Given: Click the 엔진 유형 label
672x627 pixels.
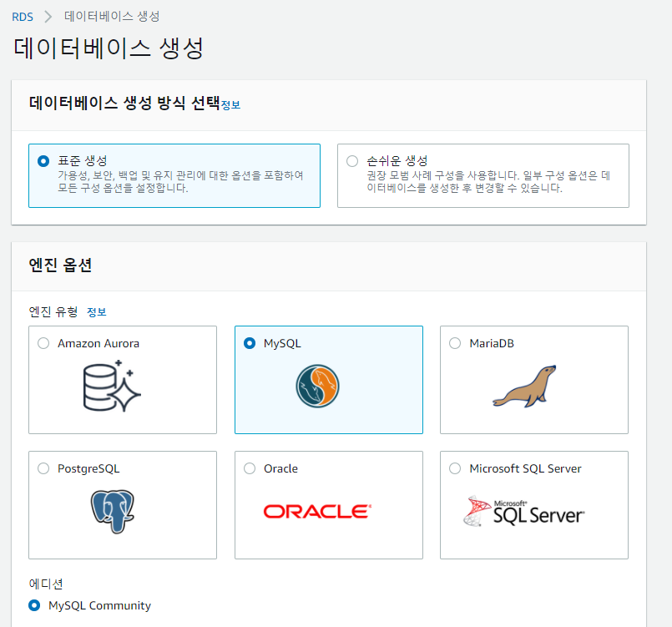Looking at the screenshot, I should [x=53, y=311].
